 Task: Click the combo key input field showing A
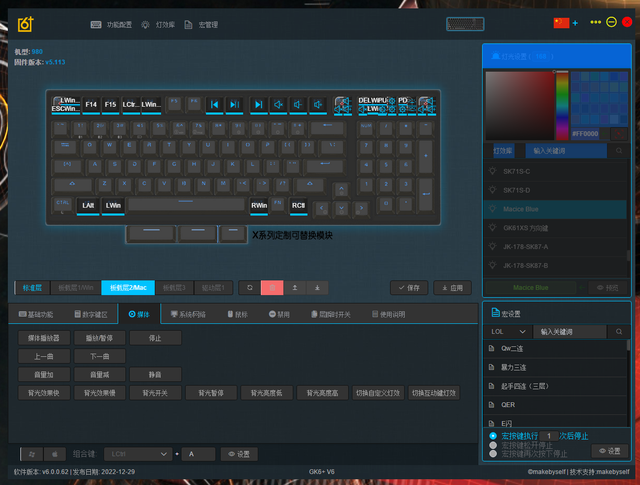[x=198, y=454]
